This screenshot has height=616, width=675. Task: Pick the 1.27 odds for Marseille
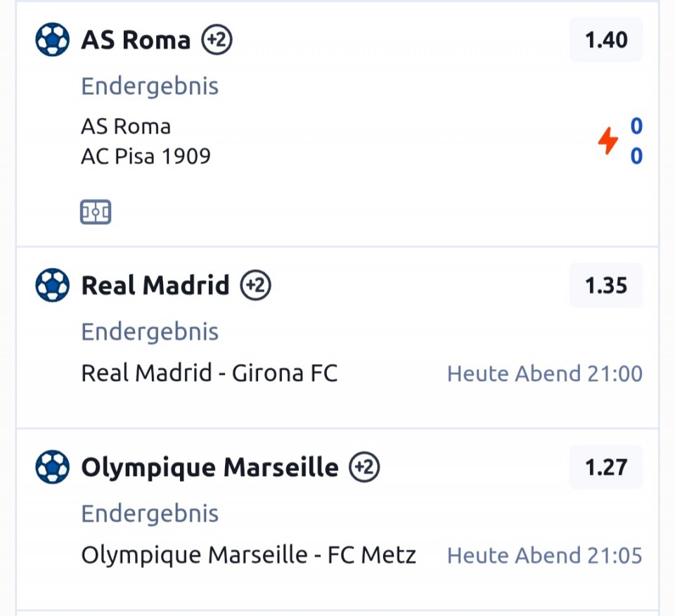click(606, 467)
